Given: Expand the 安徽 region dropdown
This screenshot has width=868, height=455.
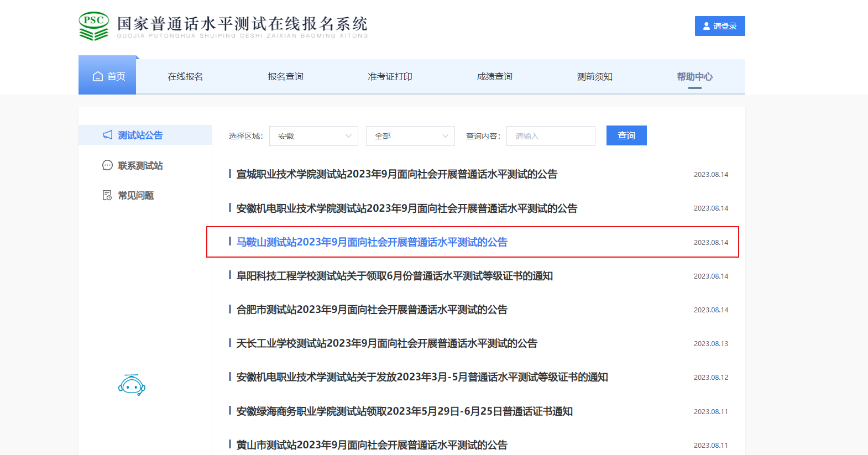Looking at the screenshot, I should click(x=313, y=136).
